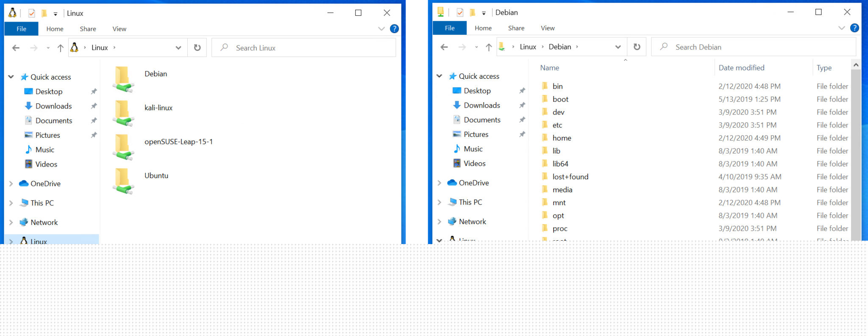Screen dimensions: 868x336
Task: Select Desktop in Debian window sidebar
Action: point(477,91)
